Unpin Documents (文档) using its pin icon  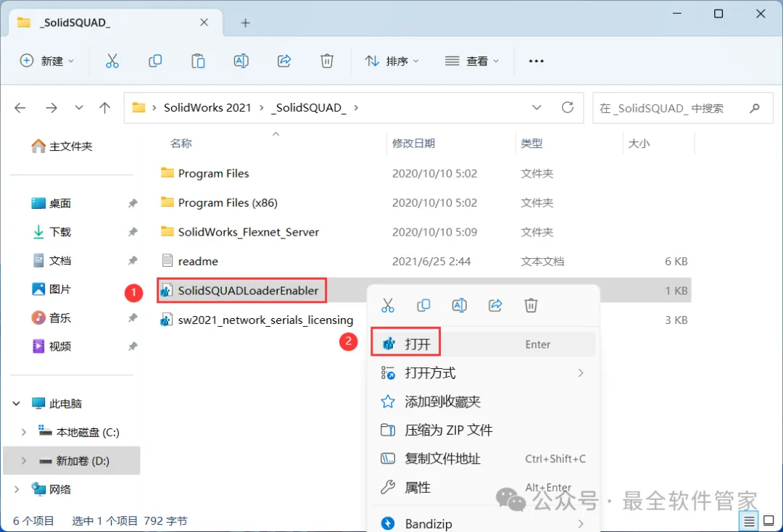(133, 260)
